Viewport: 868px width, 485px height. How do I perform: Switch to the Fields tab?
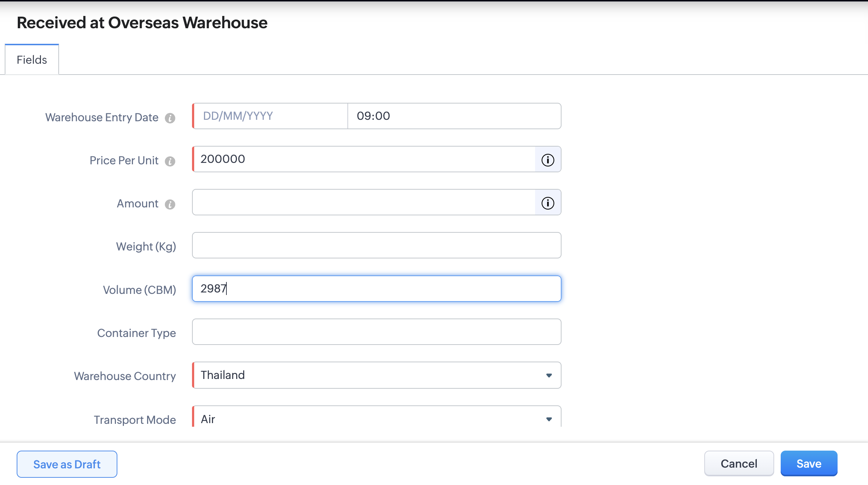[x=32, y=60]
